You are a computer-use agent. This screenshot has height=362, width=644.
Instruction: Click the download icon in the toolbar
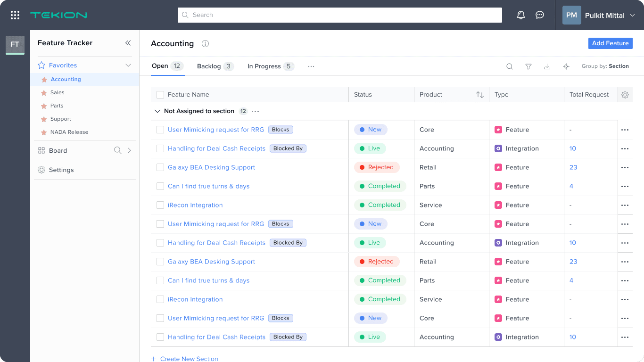pos(547,66)
